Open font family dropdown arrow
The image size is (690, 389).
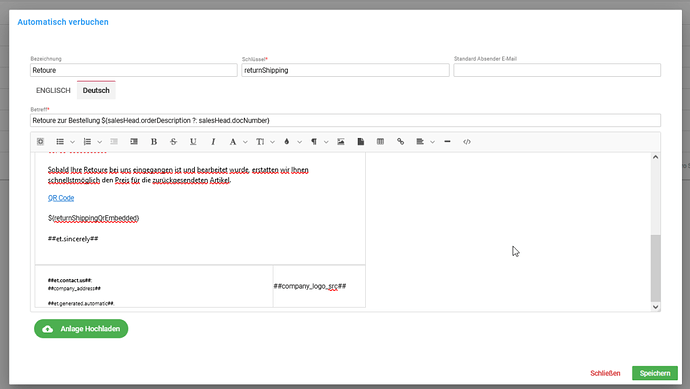245,142
